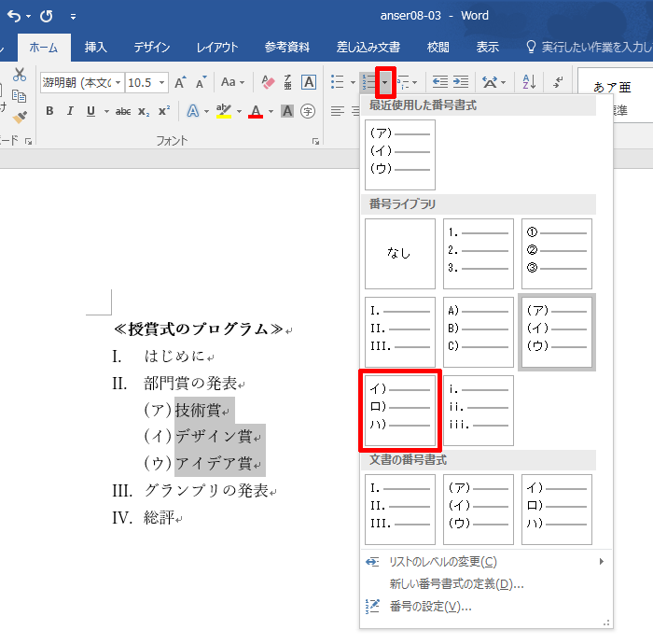
Task: Click the phonetic guide (ruby) icon
Action: coord(287,82)
